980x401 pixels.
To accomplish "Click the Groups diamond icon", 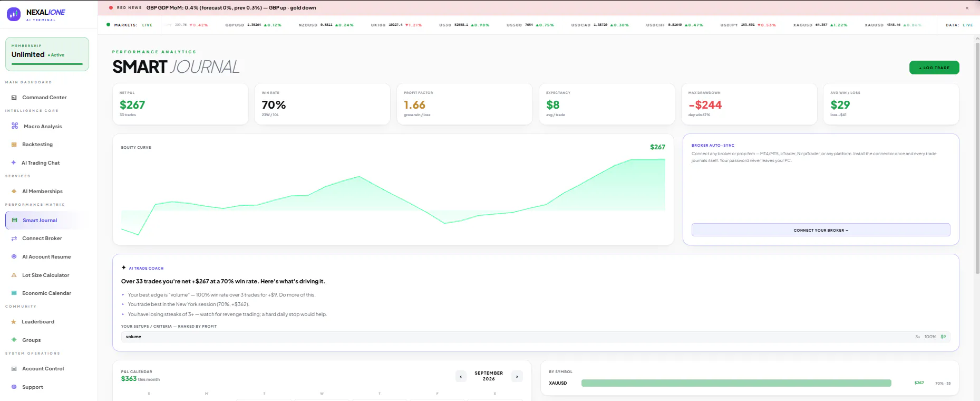I will (x=14, y=340).
